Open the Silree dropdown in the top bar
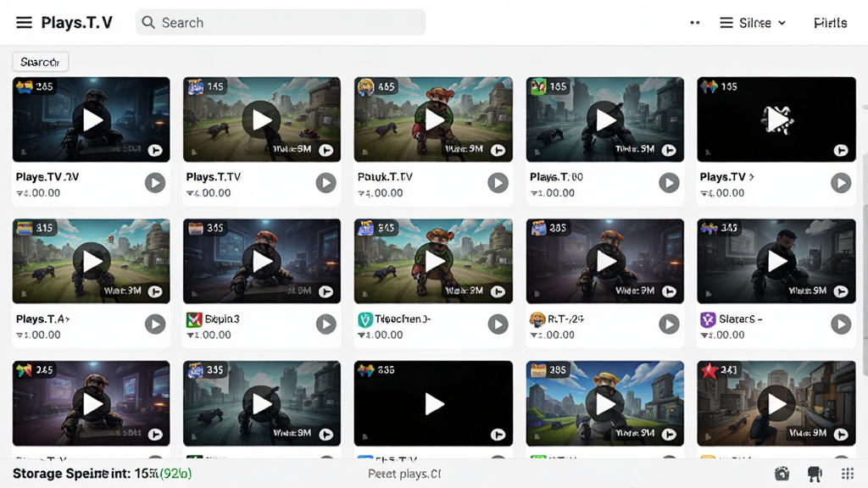 [753, 23]
